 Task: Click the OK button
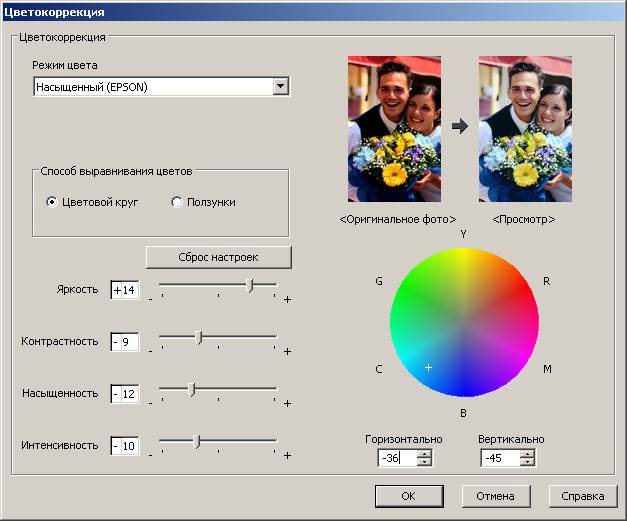[x=409, y=496]
